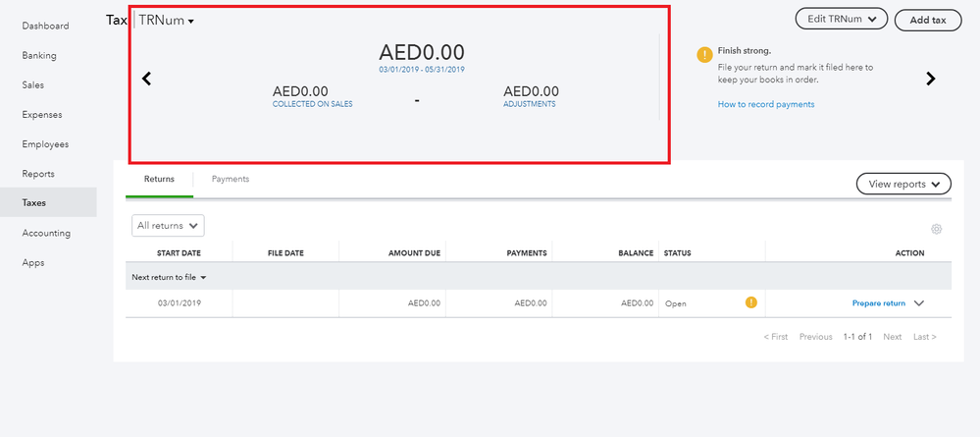Open Reports from the sidebar

point(38,174)
